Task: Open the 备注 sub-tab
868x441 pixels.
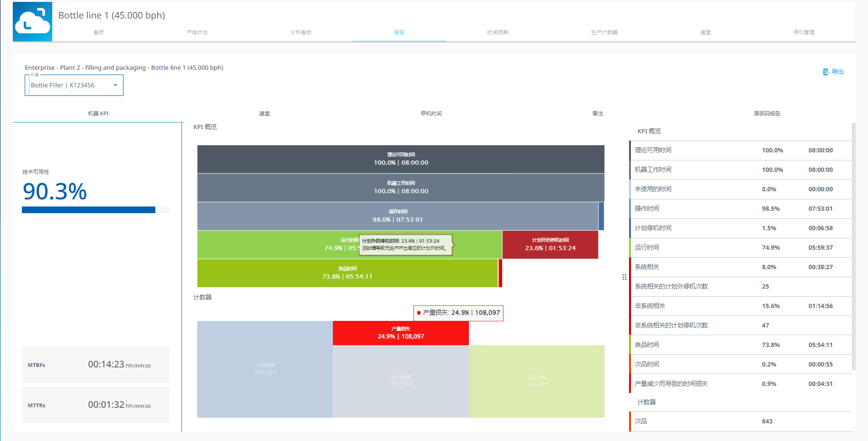Action: coord(597,113)
